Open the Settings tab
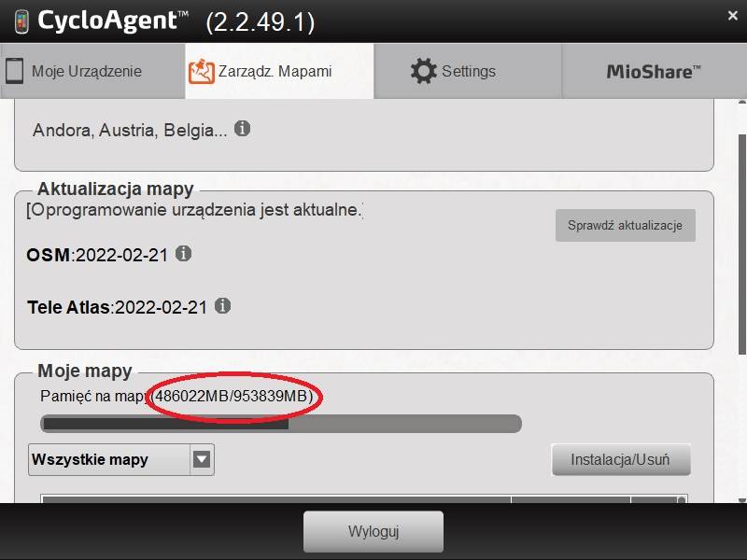The height and width of the screenshot is (560, 747). tap(468, 72)
